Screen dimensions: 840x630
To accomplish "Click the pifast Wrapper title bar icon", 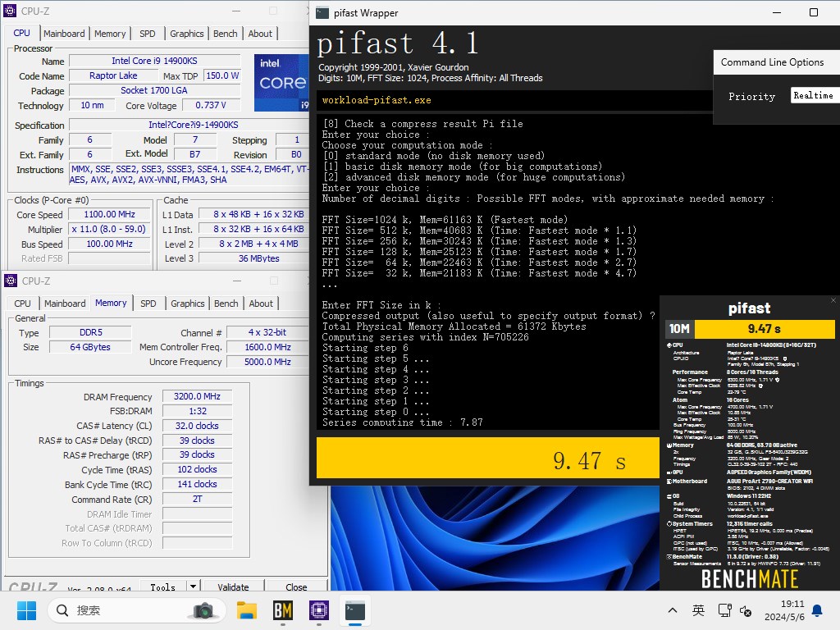I will [322, 13].
